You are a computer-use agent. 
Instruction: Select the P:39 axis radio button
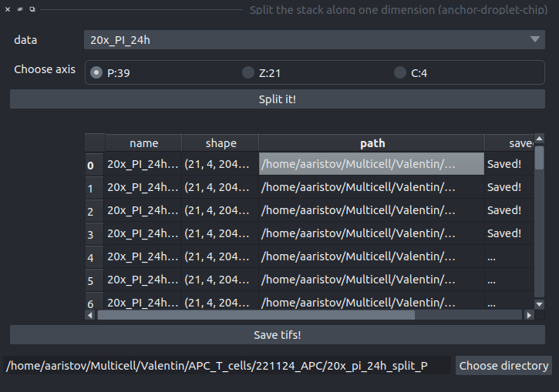[96, 73]
